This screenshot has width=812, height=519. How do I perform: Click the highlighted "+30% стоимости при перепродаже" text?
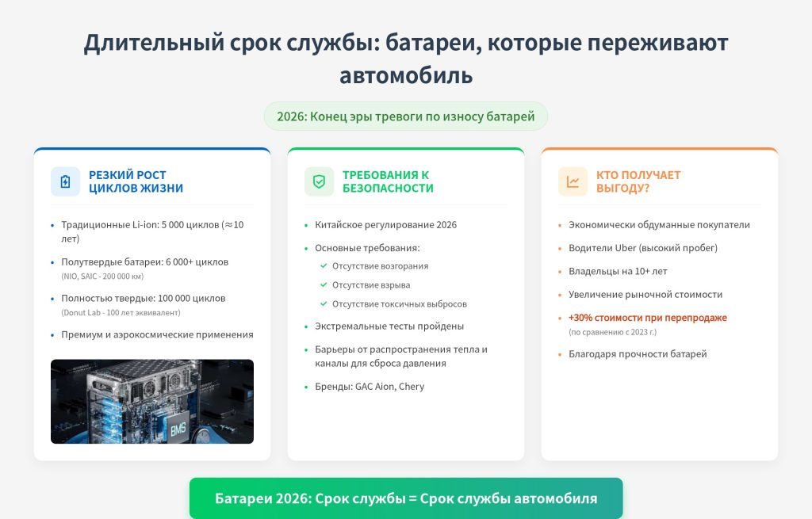point(647,318)
